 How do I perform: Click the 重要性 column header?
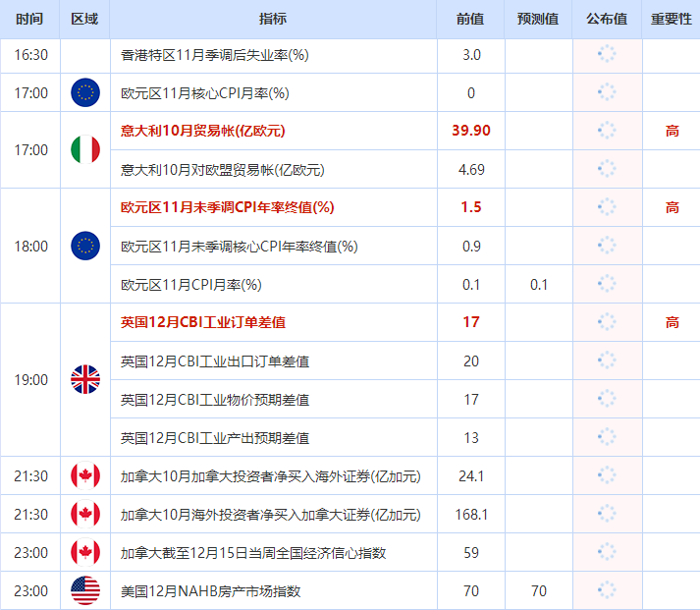[x=671, y=19]
